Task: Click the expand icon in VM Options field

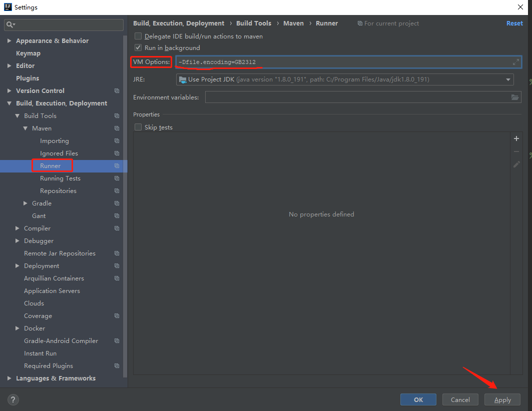Action: pyautogui.click(x=515, y=62)
